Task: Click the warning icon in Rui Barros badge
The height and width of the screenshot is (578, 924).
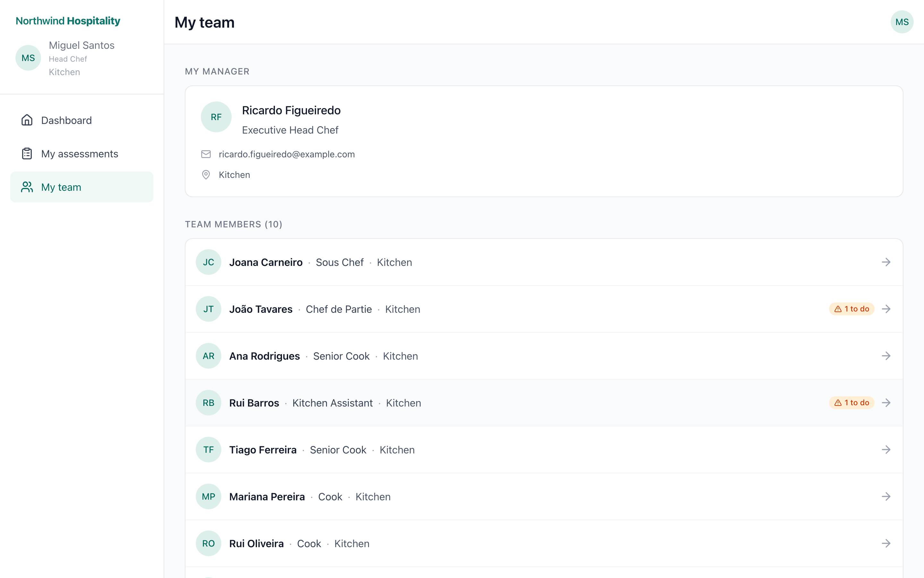Action: pyautogui.click(x=838, y=403)
